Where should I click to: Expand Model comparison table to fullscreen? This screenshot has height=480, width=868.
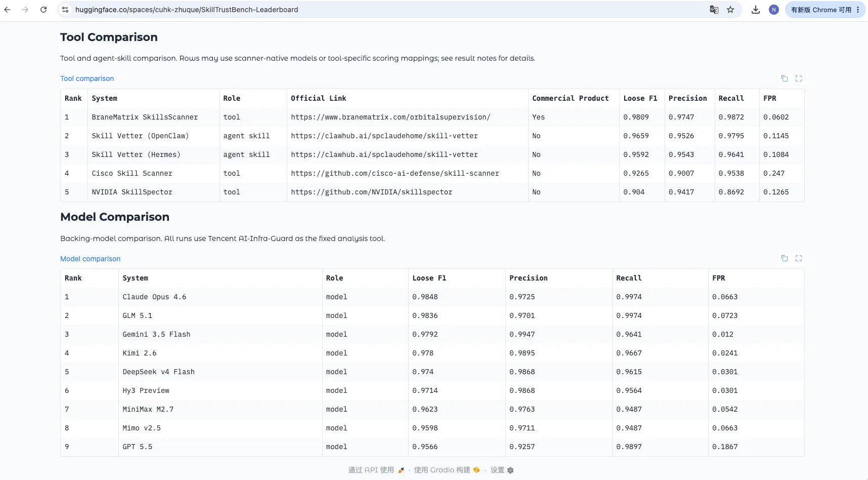point(799,258)
